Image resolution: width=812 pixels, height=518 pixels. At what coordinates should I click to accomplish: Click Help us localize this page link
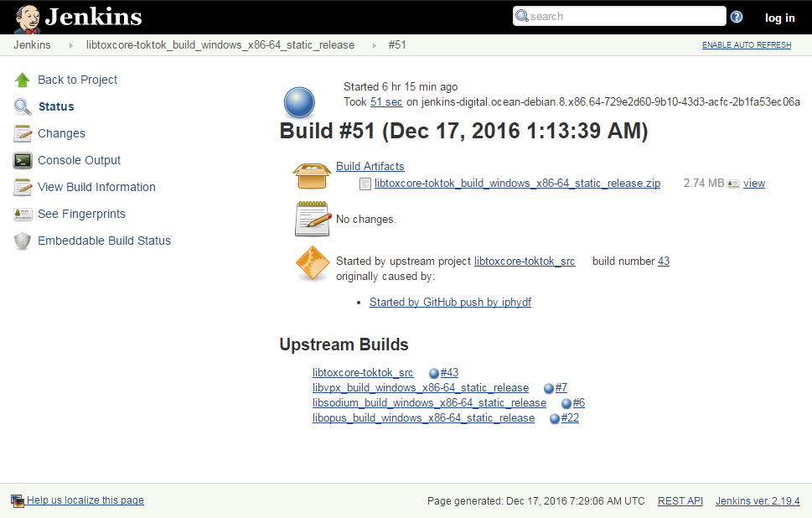85,500
